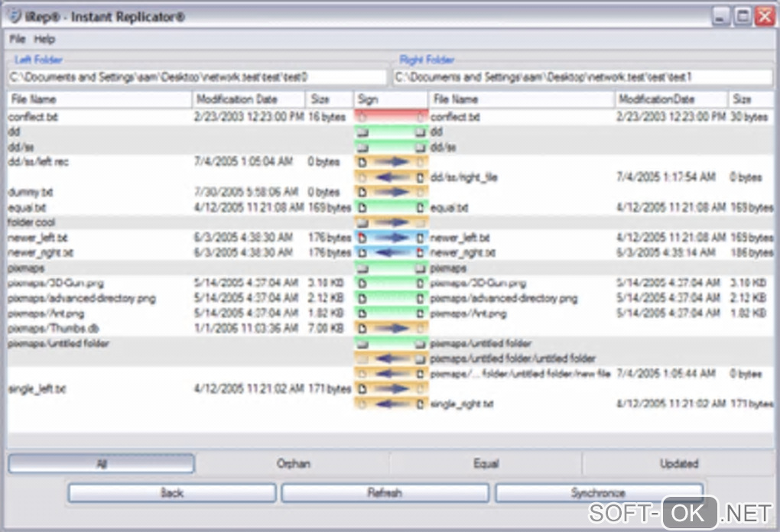
Task: Click the green equal sign in dd row
Action: [x=391, y=132]
